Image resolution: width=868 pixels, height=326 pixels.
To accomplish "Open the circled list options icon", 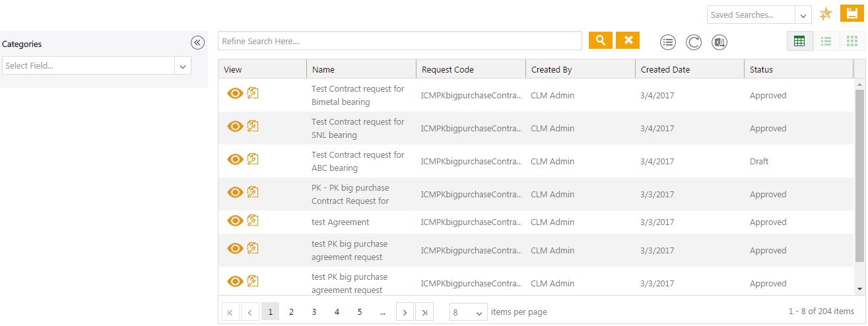I will click(668, 42).
